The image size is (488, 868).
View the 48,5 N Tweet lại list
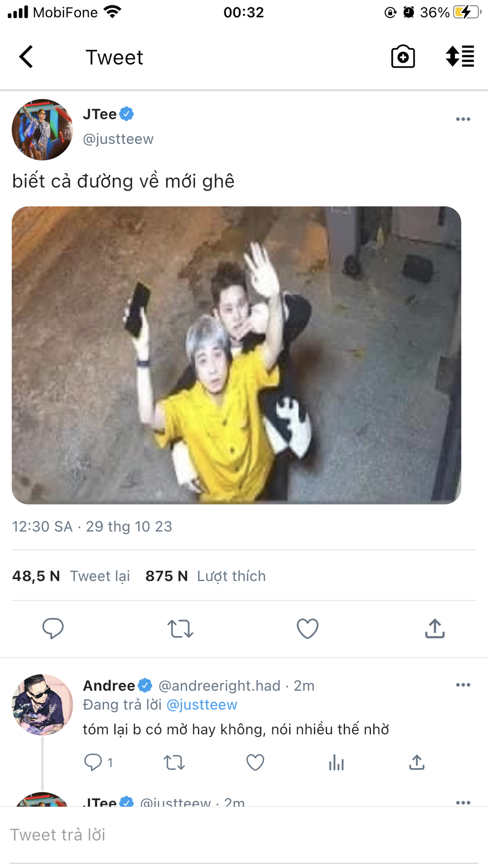[71, 576]
